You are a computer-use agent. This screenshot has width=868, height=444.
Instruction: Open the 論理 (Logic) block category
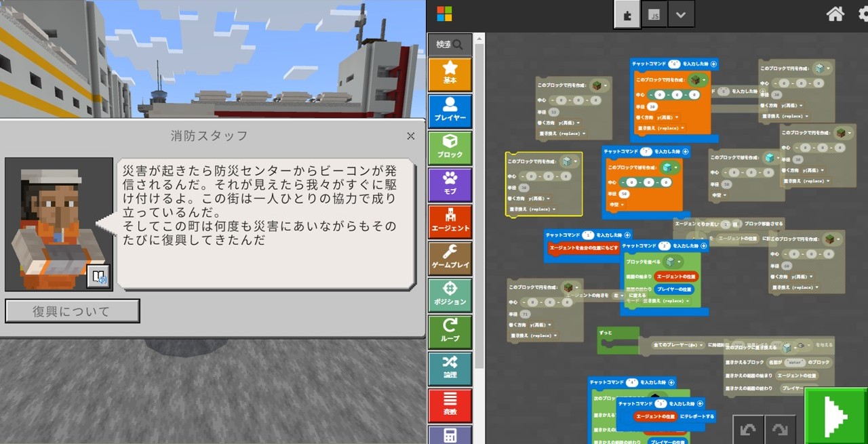coord(450,368)
